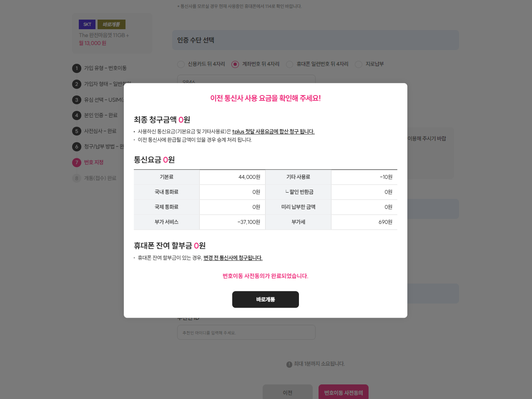Select the 휴대폰 일련번호 뒤 4자리 radio option
The height and width of the screenshot is (399, 532).
(x=289, y=64)
